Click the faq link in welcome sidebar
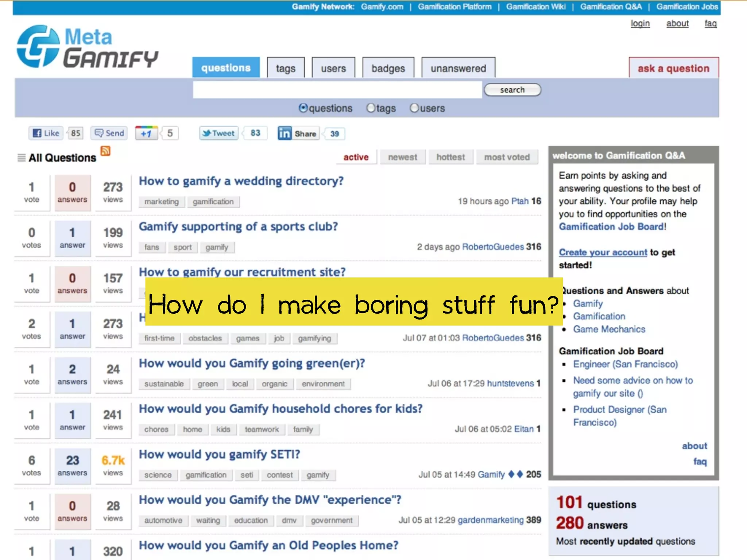747x560 pixels. tap(700, 462)
